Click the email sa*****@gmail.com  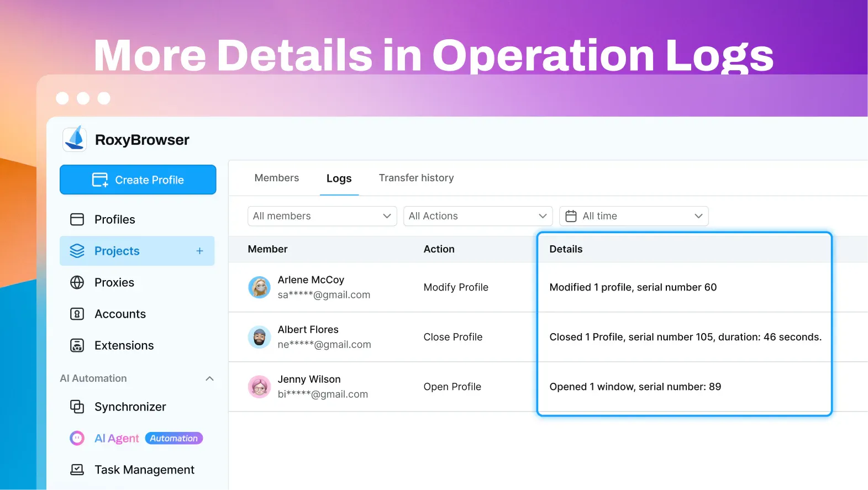point(324,295)
